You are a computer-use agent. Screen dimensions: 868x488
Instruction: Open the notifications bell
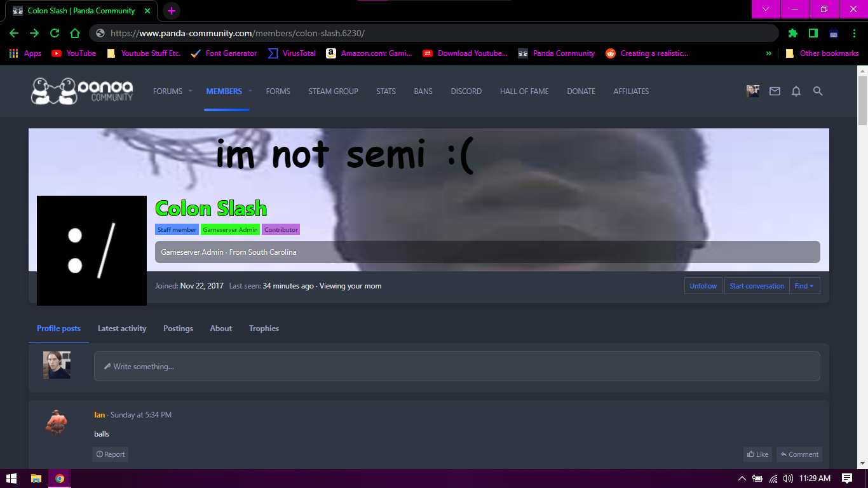[796, 91]
